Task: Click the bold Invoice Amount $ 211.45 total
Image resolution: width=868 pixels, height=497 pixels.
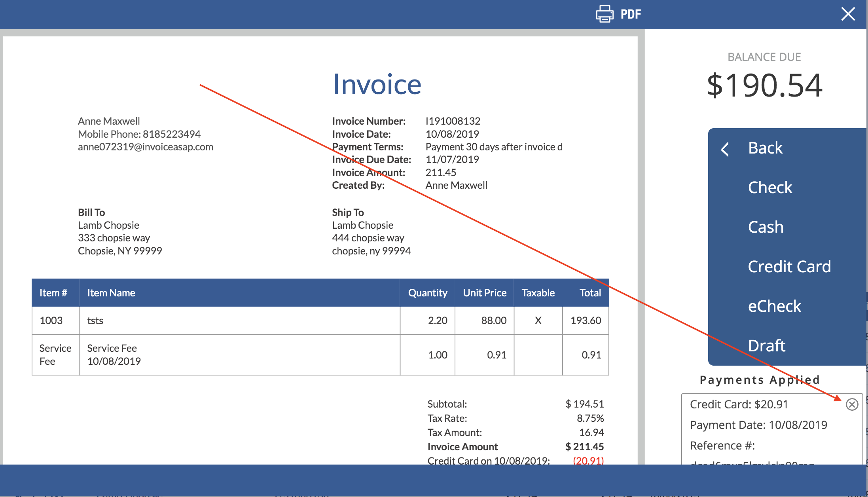Action: (584, 447)
